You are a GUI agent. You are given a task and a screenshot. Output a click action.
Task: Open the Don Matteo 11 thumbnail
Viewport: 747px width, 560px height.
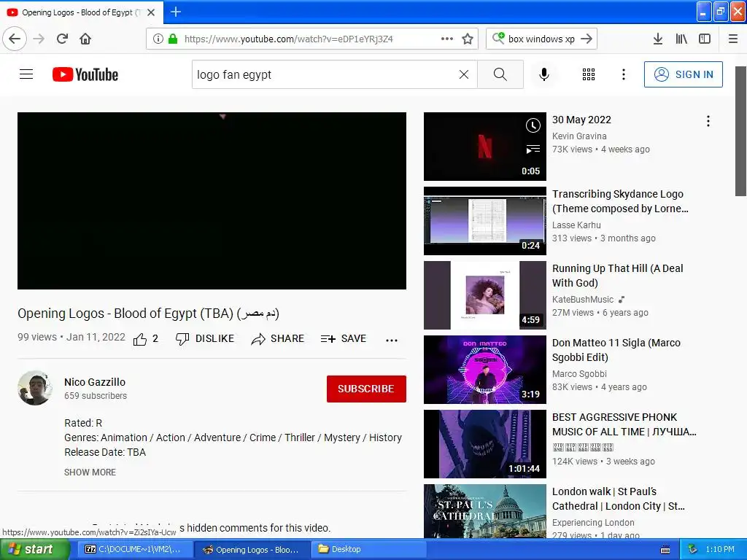click(x=485, y=369)
